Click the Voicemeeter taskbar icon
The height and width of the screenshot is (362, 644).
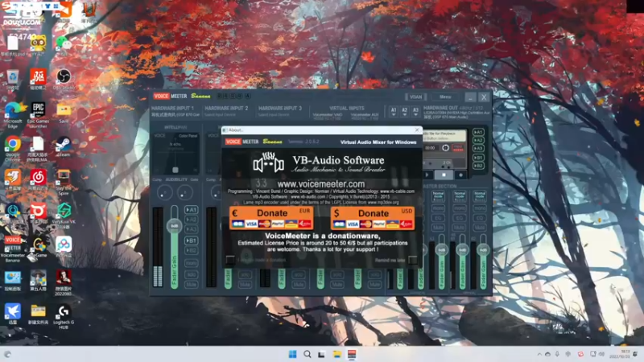pyautogui.click(x=352, y=354)
